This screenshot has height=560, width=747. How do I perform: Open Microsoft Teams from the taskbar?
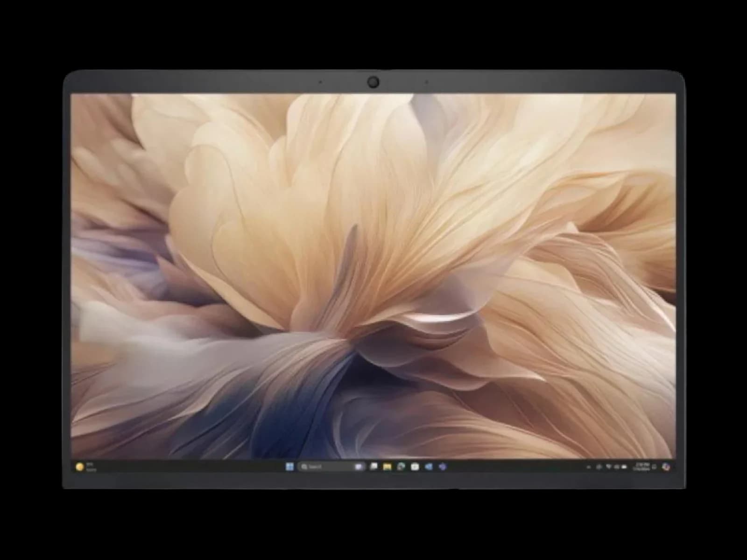click(x=442, y=467)
